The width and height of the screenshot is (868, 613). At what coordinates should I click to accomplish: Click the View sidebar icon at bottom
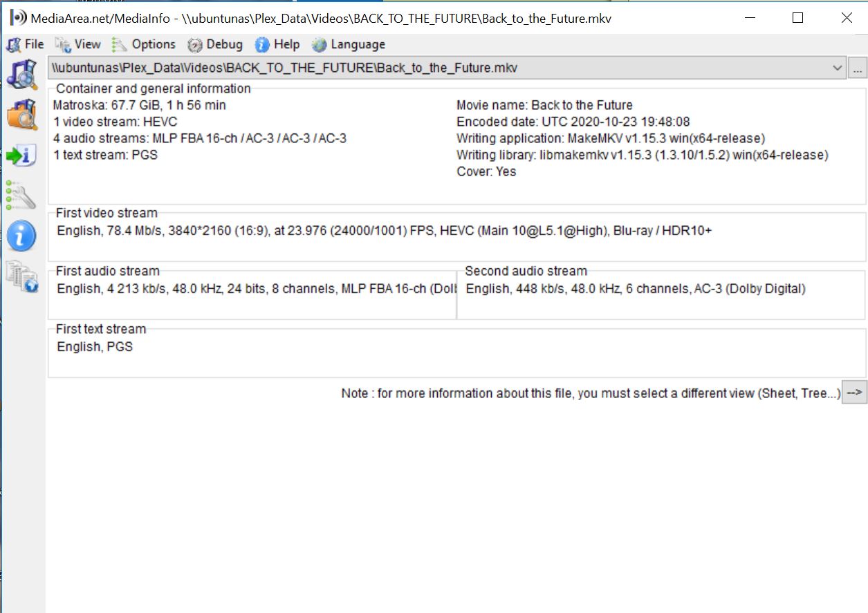(21, 276)
